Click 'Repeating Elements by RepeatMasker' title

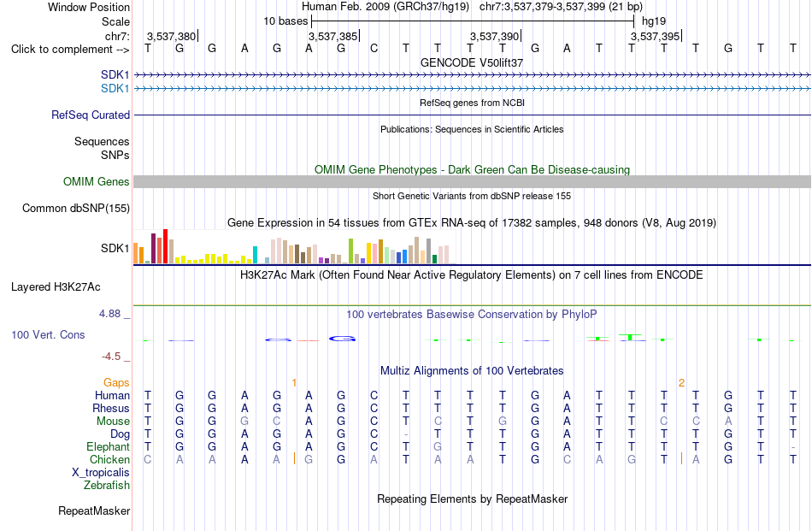click(x=472, y=499)
